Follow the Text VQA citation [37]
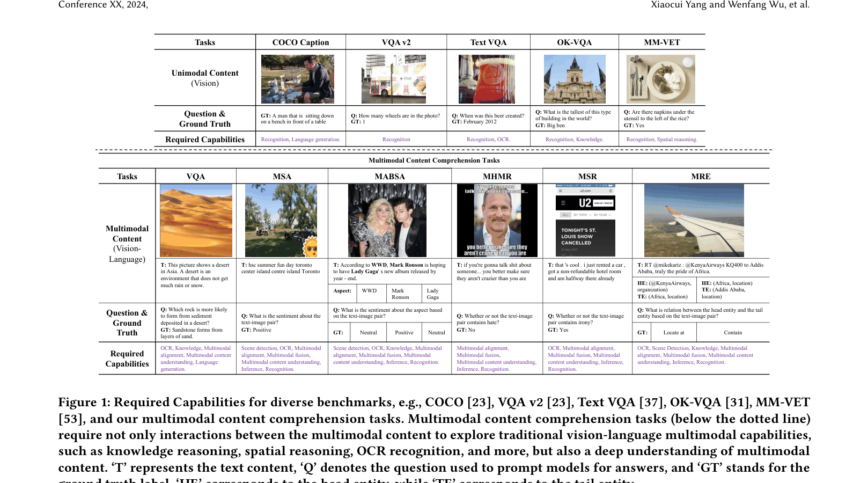The width and height of the screenshot is (868, 483). [x=651, y=402]
